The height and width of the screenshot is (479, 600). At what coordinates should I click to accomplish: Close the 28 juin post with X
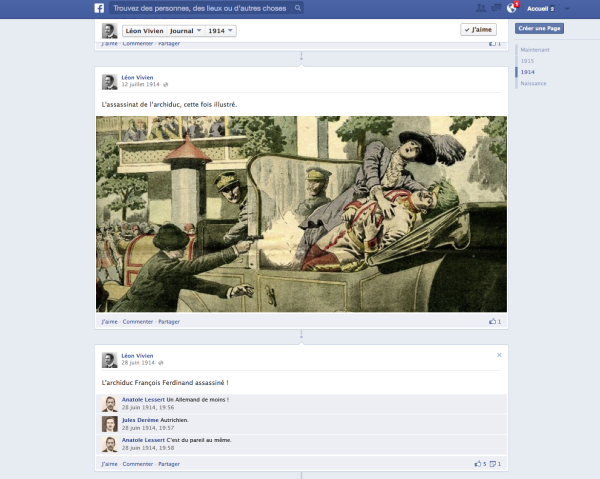tap(499, 355)
